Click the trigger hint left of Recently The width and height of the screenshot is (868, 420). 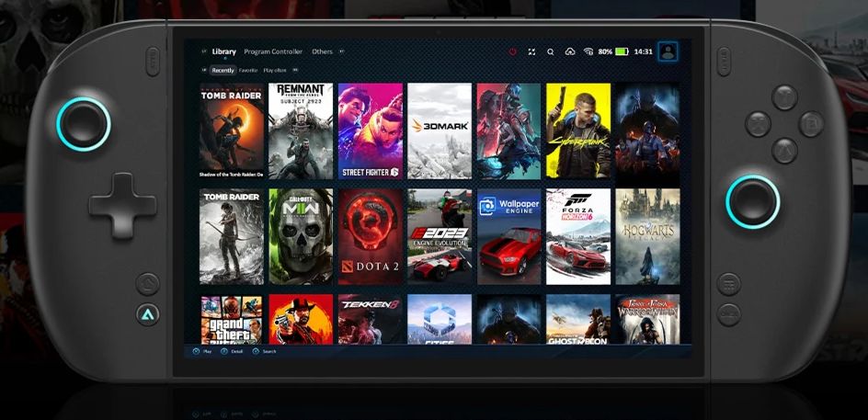204,70
